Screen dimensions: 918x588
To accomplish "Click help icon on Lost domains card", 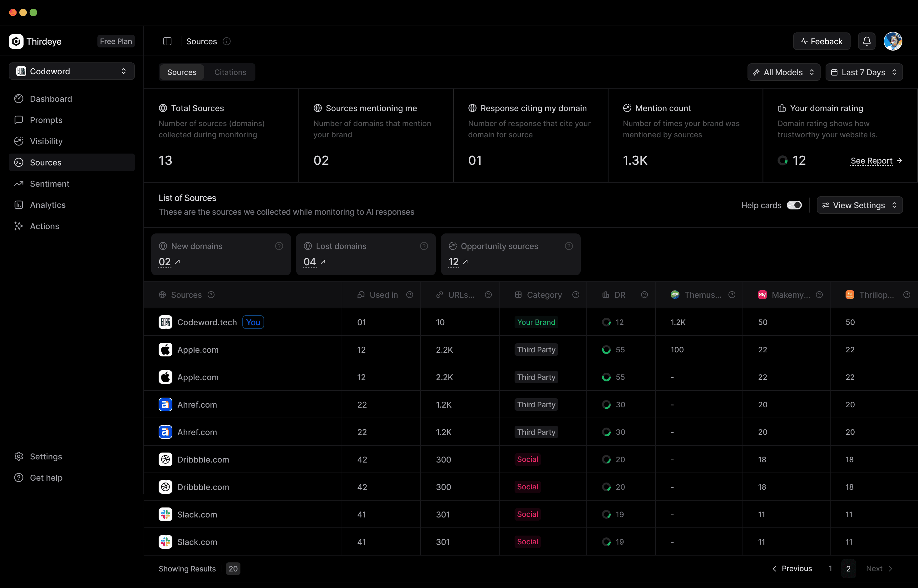I will (x=424, y=246).
